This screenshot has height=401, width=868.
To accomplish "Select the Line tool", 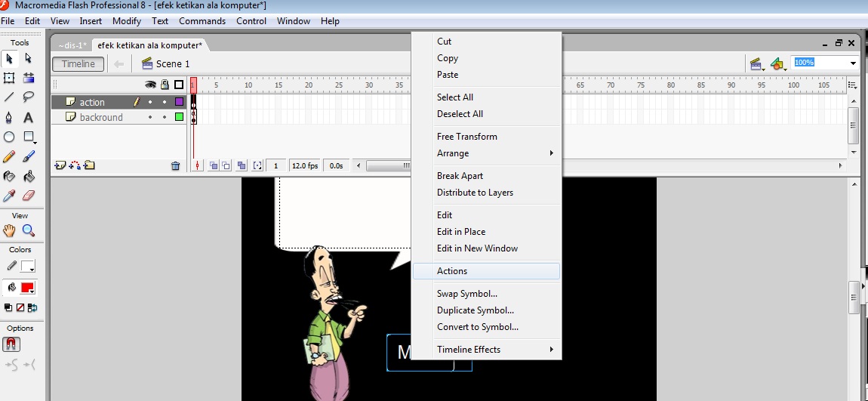I will pyautogui.click(x=9, y=97).
